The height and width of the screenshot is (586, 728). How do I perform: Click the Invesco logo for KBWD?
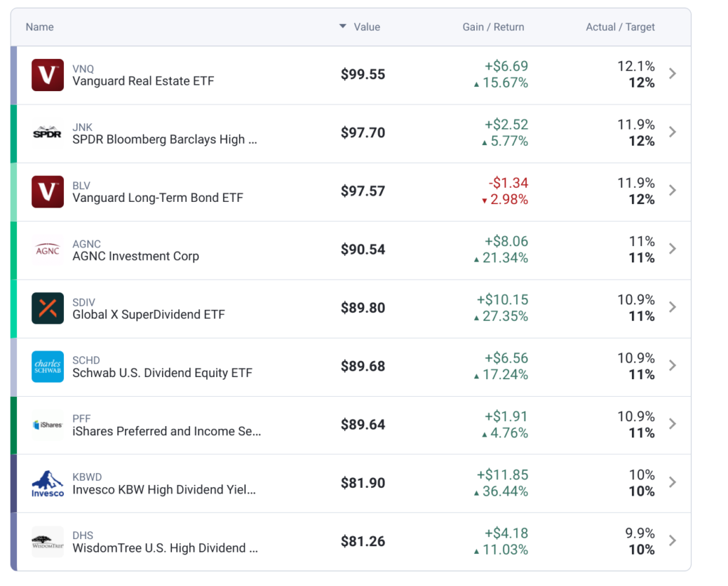[48, 484]
